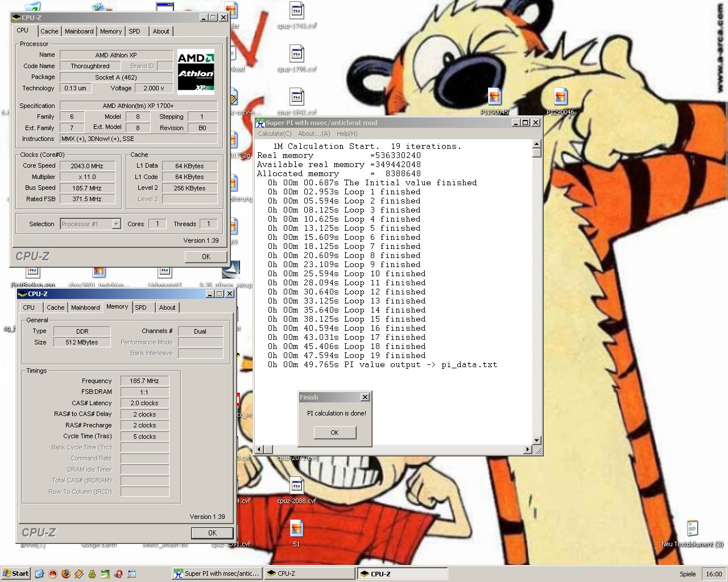Viewport: 728px width, 582px height.
Task: Click the taskbar clock showing 16:00
Action: point(714,573)
